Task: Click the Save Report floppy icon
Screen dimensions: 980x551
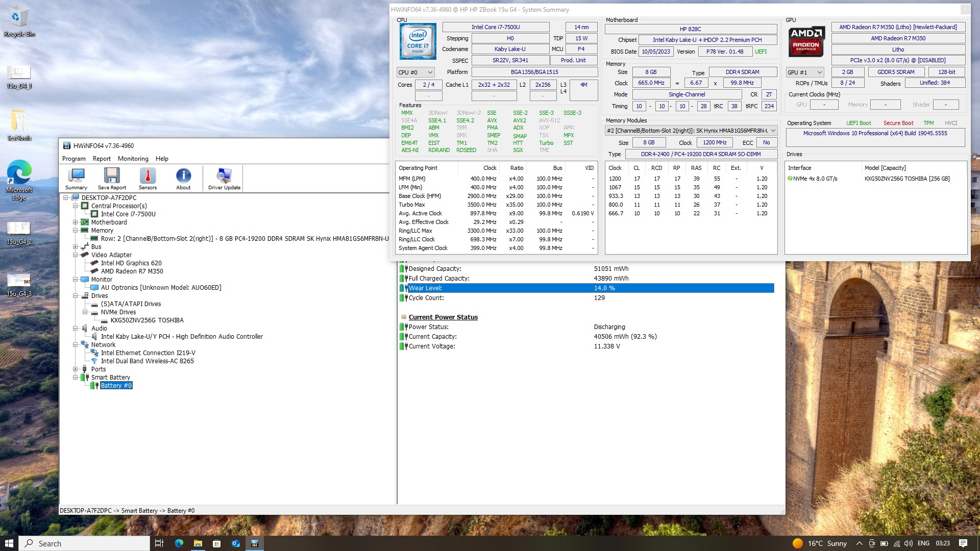Action: [x=112, y=179]
